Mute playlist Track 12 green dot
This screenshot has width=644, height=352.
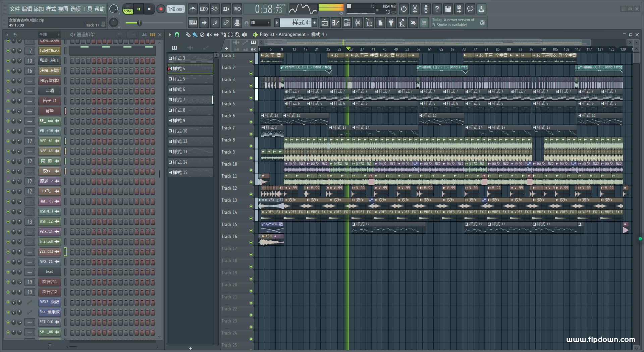click(x=251, y=194)
